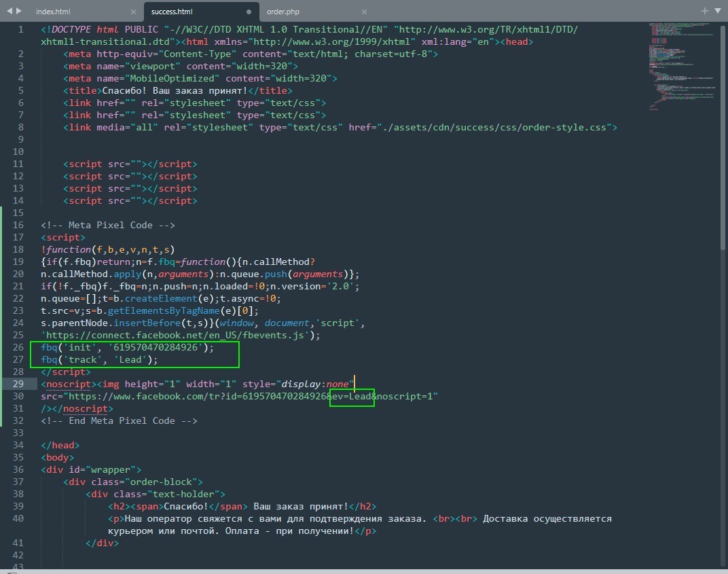The width and height of the screenshot is (728, 574).
Task: Add a new tab with the plus icon
Action: [x=704, y=11]
